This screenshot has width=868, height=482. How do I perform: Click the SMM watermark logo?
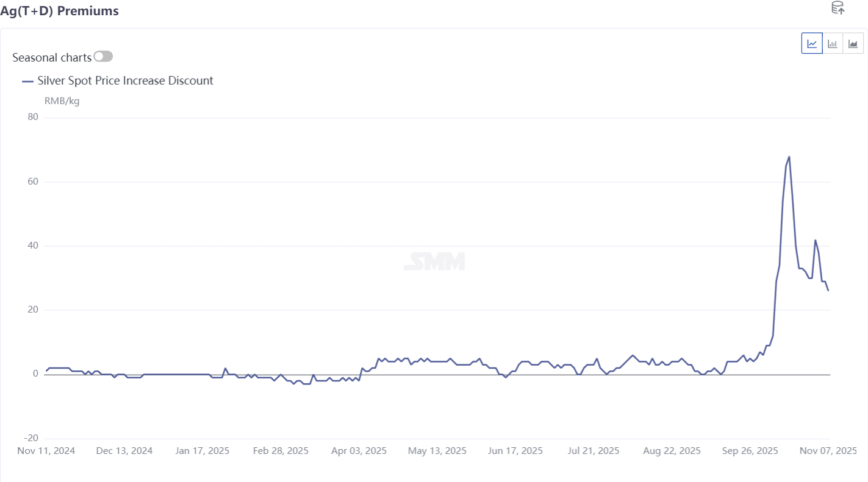[434, 261]
